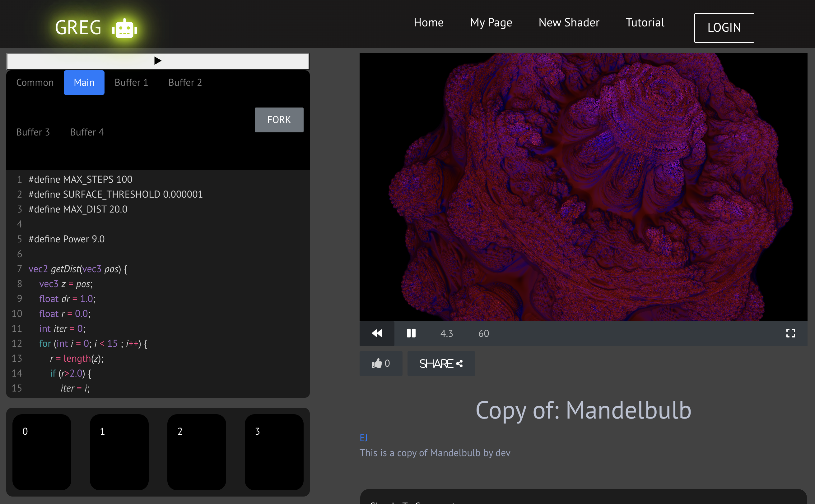Like the shader with thumbs up
This screenshot has width=815, height=504.
pyautogui.click(x=381, y=363)
